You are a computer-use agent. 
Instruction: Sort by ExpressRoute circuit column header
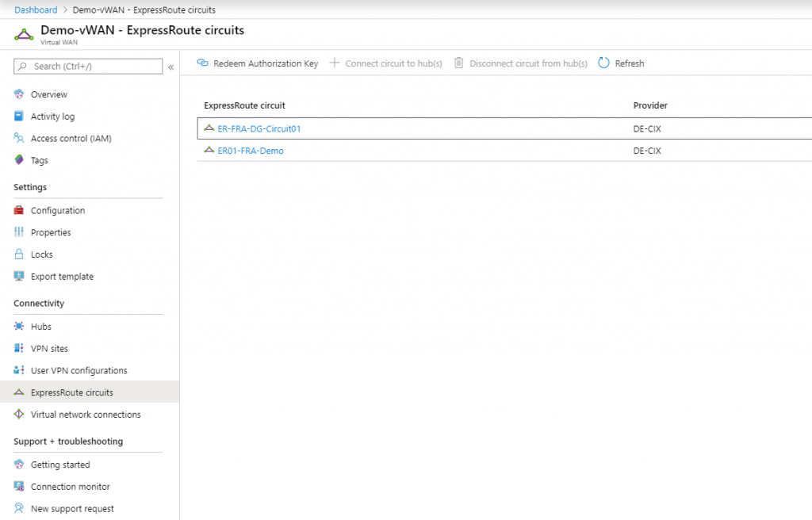(x=244, y=105)
